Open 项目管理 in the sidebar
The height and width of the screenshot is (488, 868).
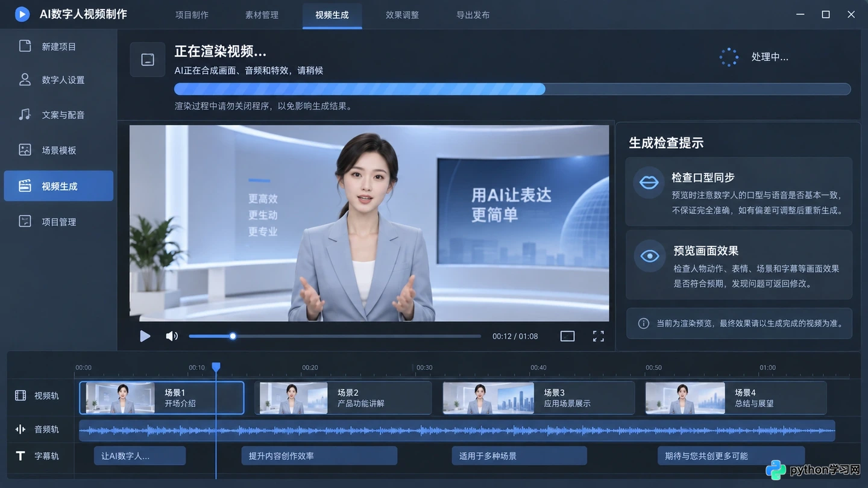click(x=58, y=221)
